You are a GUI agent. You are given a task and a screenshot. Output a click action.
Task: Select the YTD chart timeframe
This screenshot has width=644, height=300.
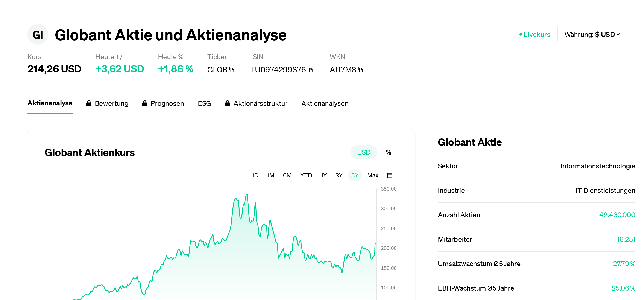coord(306,175)
